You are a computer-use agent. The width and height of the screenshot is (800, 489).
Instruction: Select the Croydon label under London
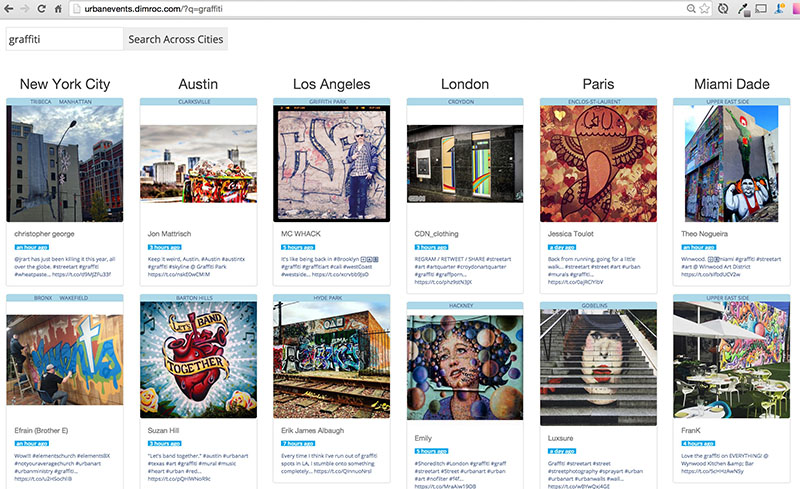465,102
